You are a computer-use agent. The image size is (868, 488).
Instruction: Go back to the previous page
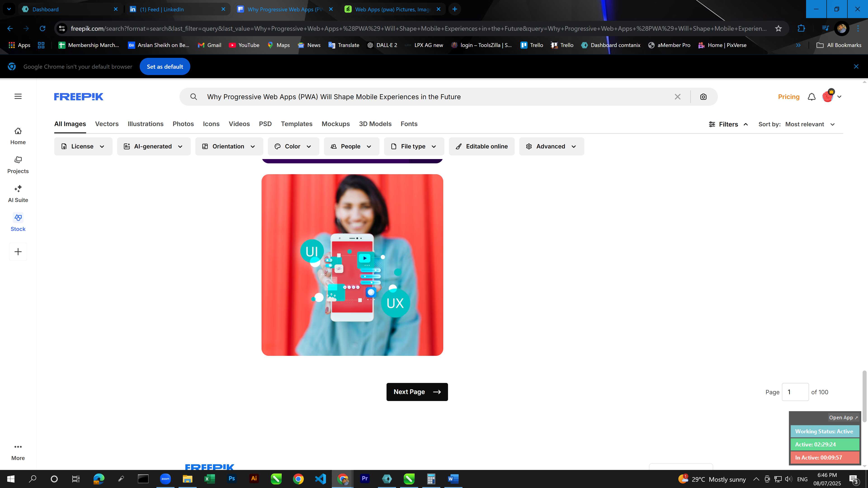point(10,29)
